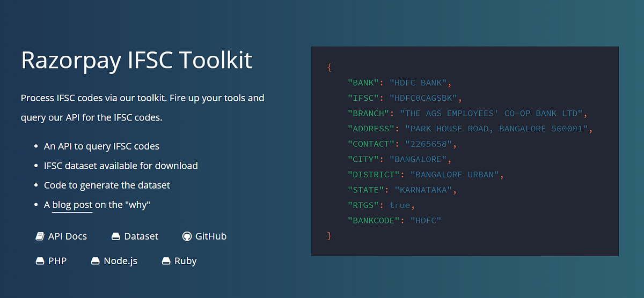Click the "KARNATAKA" state value
The height and width of the screenshot is (298, 644).
point(425,190)
